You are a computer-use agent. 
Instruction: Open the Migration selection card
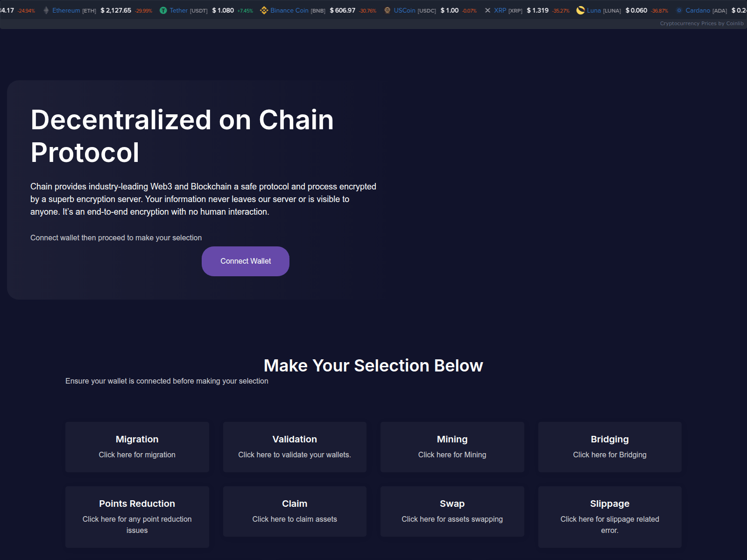[137, 447]
